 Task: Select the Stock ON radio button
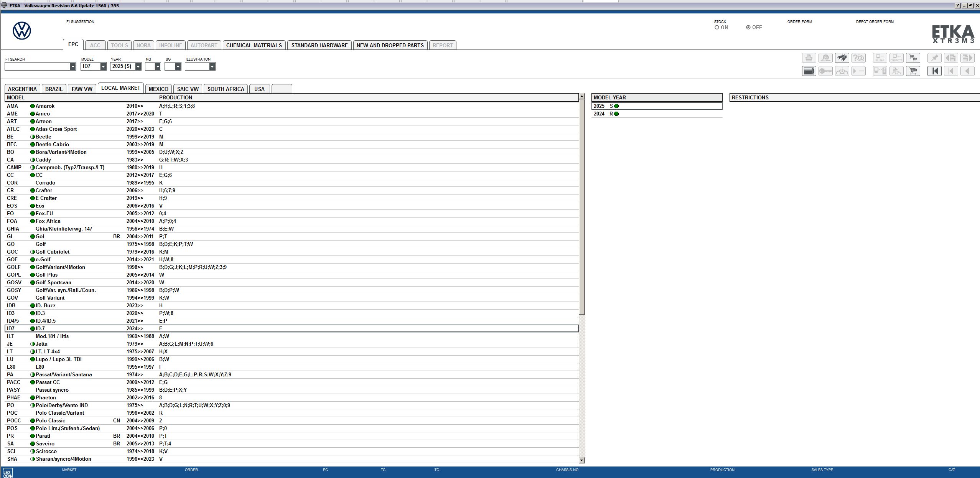click(716, 27)
